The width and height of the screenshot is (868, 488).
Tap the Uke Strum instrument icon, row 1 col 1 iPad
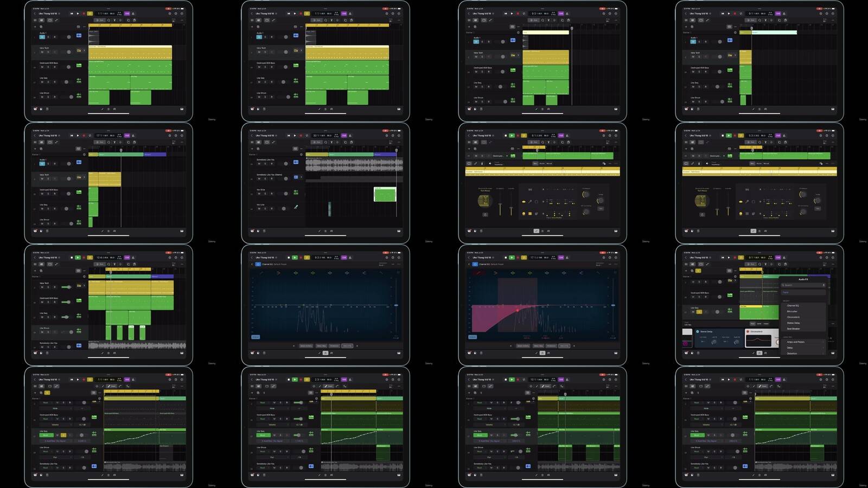tap(79, 96)
